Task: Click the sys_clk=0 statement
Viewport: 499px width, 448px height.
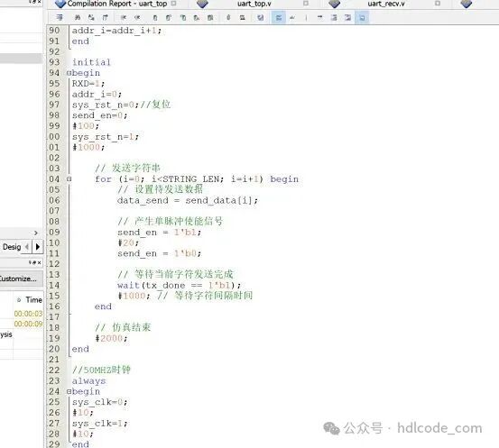Action: point(99,402)
